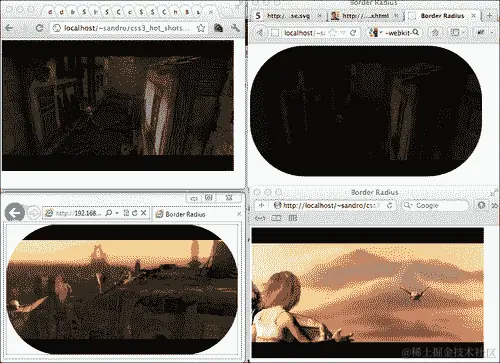Open Top Sites grid in Safari
Screen dimensions: 500x363
pyautogui.click(x=293, y=218)
